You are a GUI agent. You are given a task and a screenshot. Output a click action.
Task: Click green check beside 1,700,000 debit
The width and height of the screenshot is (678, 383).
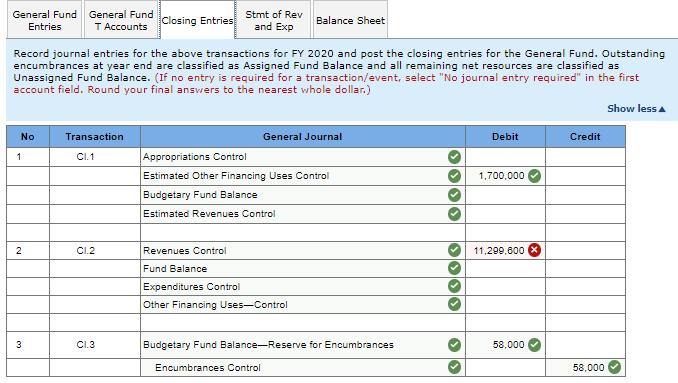[534, 176]
